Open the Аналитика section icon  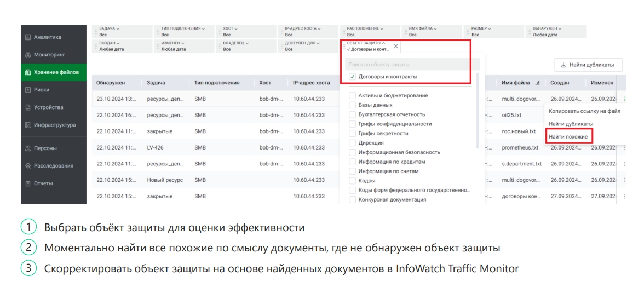pyautogui.click(x=26, y=37)
